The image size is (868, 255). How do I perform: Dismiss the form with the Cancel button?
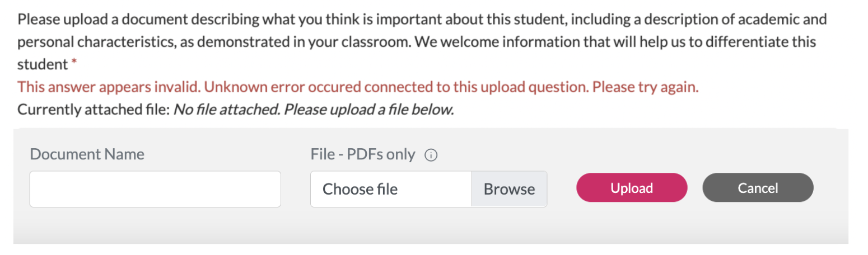pos(758,188)
